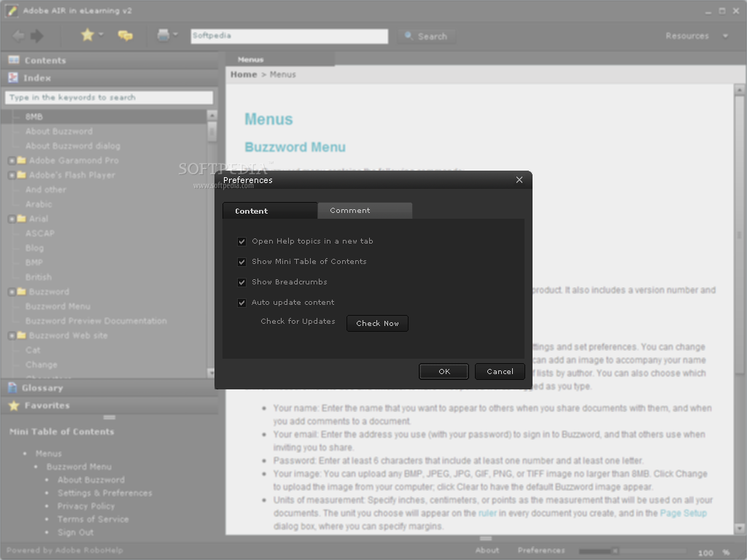Image resolution: width=747 pixels, height=560 pixels.
Task: Click the back navigation arrow
Action: tap(18, 36)
